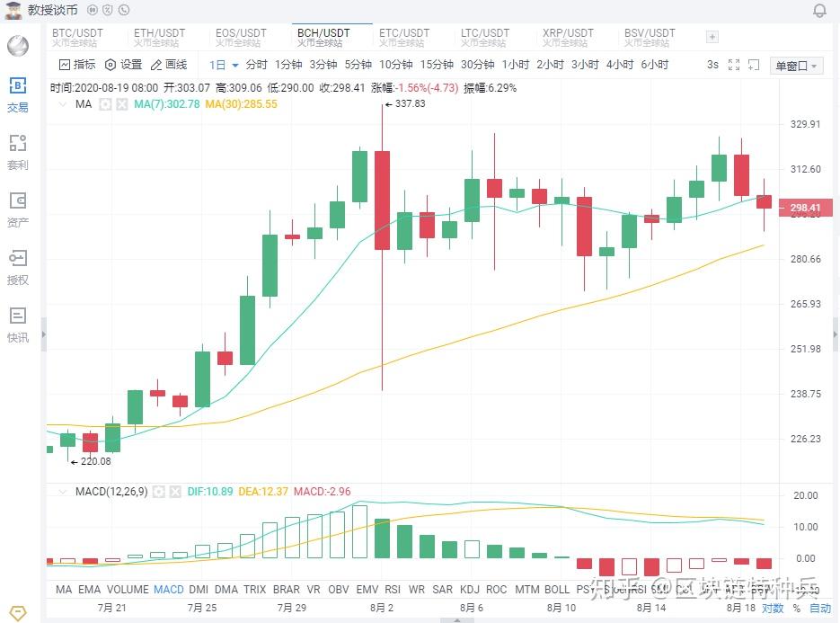Toggle 对数 logarithmic scale
840x623 pixels.
(x=773, y=608)
